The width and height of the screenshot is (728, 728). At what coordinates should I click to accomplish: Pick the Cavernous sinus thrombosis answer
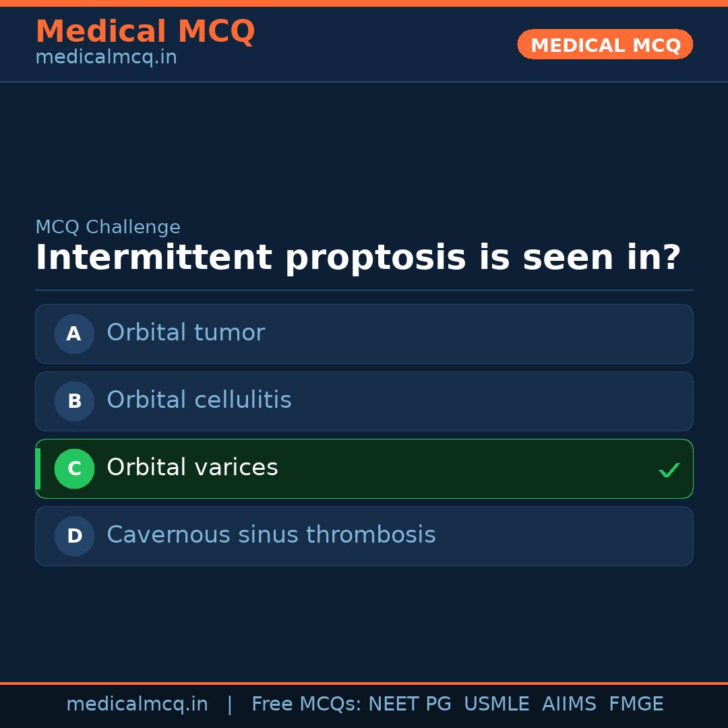[x=271, y=535]
